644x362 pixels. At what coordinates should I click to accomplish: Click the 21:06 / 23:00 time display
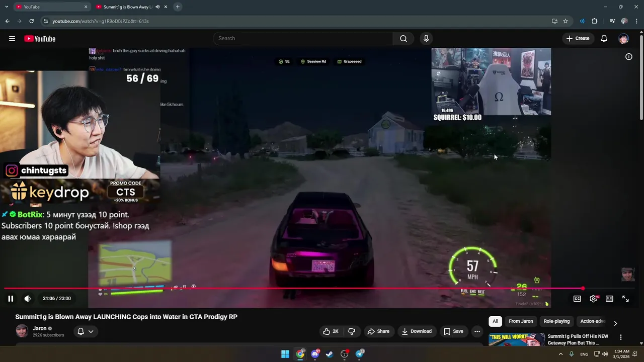[x=57, y=299]
